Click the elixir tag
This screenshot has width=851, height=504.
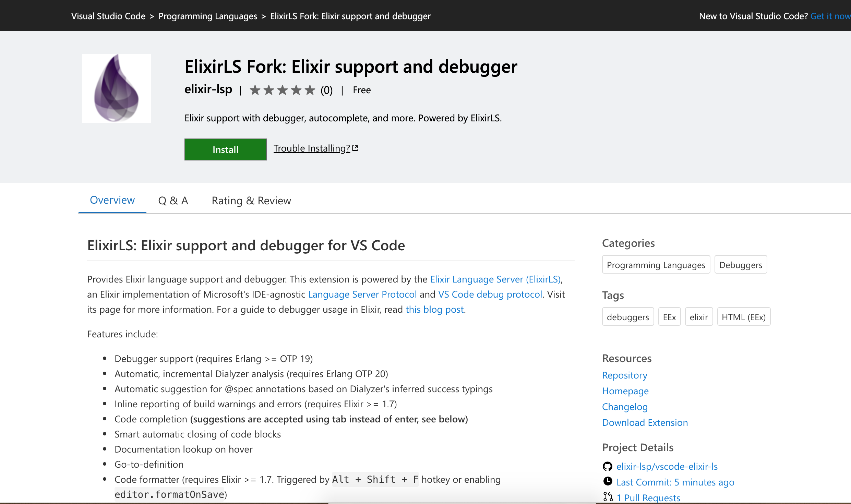[x=699, y=316]
